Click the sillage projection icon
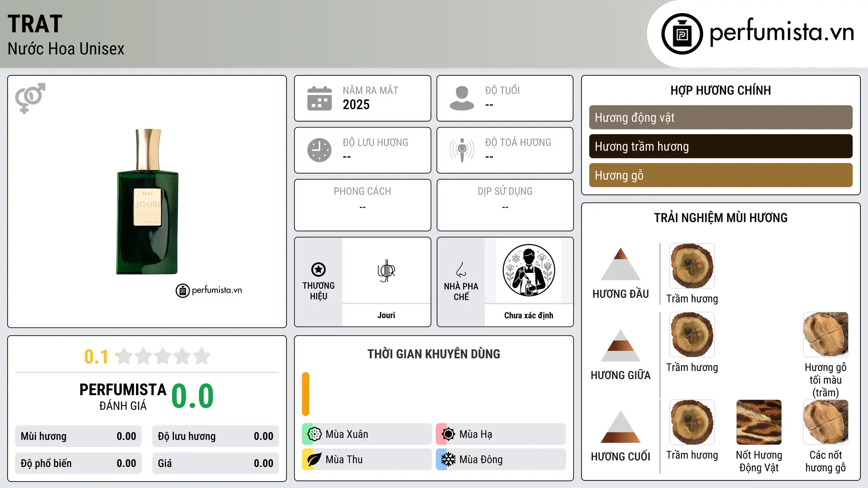 (x=462, y=150)
